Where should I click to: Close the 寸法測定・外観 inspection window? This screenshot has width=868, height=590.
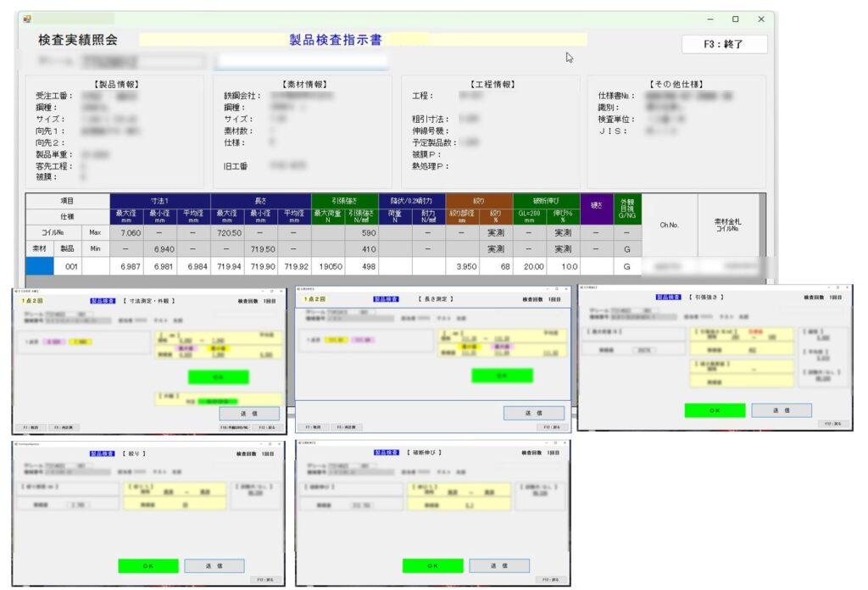coord(281,291)
